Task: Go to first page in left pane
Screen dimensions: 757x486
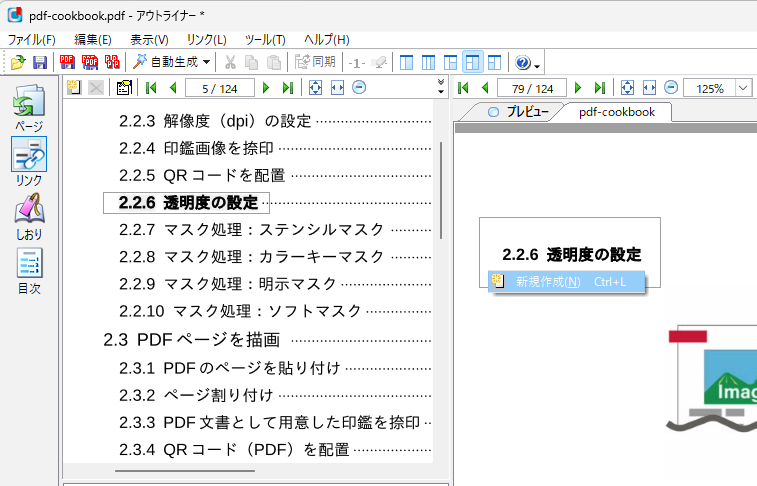Action: click(x=151, y=88)
